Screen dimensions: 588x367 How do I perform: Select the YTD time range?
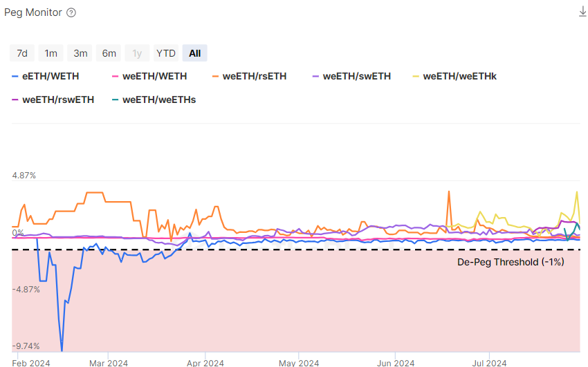(x=166, y=53)
